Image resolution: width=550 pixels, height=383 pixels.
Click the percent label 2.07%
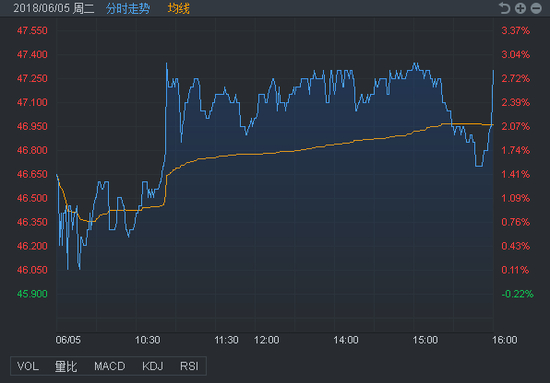point(515,126)
